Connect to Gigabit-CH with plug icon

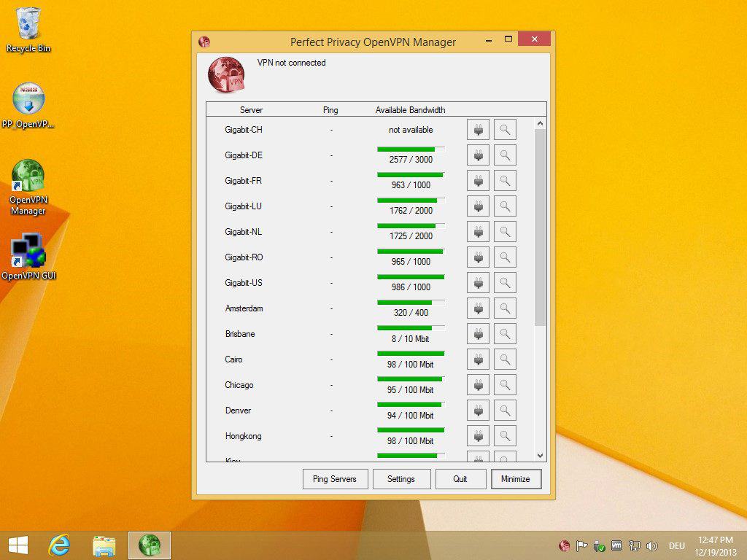click(x=478, y=130)
